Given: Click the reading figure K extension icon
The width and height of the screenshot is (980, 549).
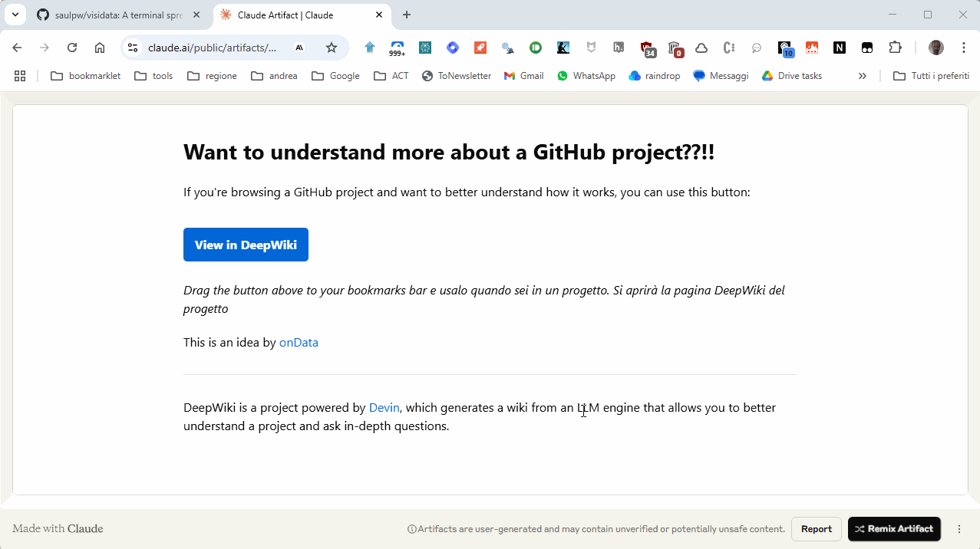Looking at the screenshot, I should pos(563,48).
